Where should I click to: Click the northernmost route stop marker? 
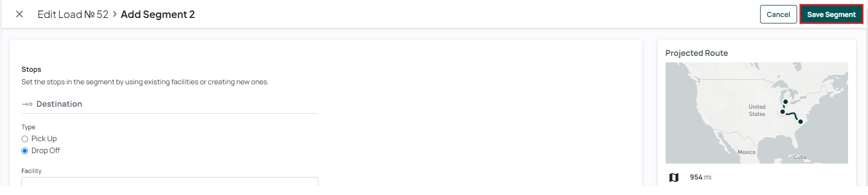(x=786, y=102)
